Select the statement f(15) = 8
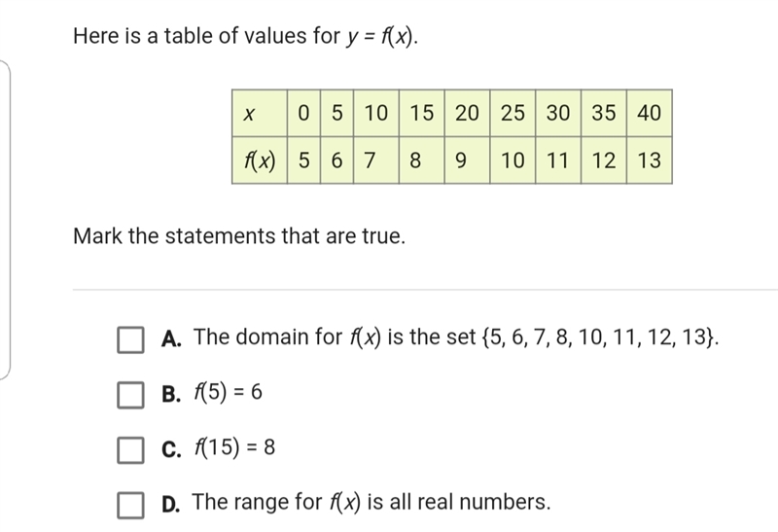This screenshot has height=532, width=778. (234, 447)
